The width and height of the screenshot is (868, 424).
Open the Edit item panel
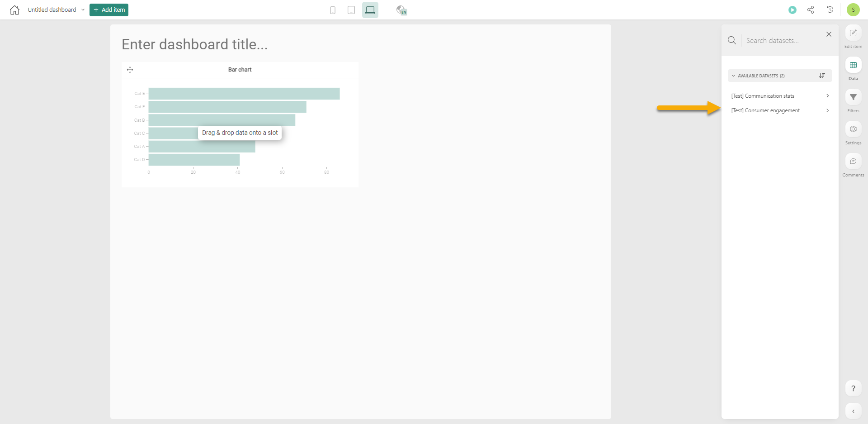(x=853, y=33)
